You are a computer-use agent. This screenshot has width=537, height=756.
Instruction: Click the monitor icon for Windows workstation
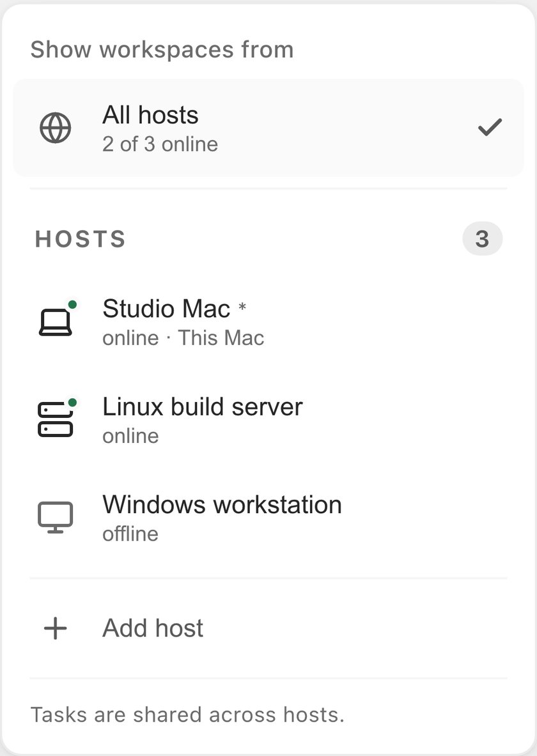coord(55,518)
